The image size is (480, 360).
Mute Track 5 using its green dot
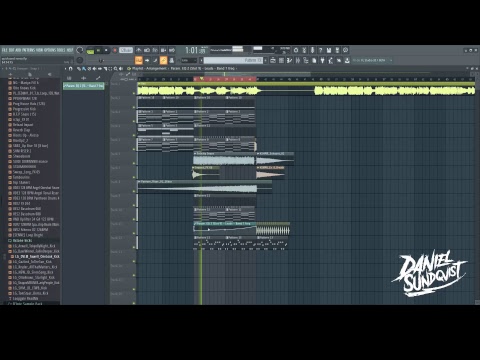point(134,149)
